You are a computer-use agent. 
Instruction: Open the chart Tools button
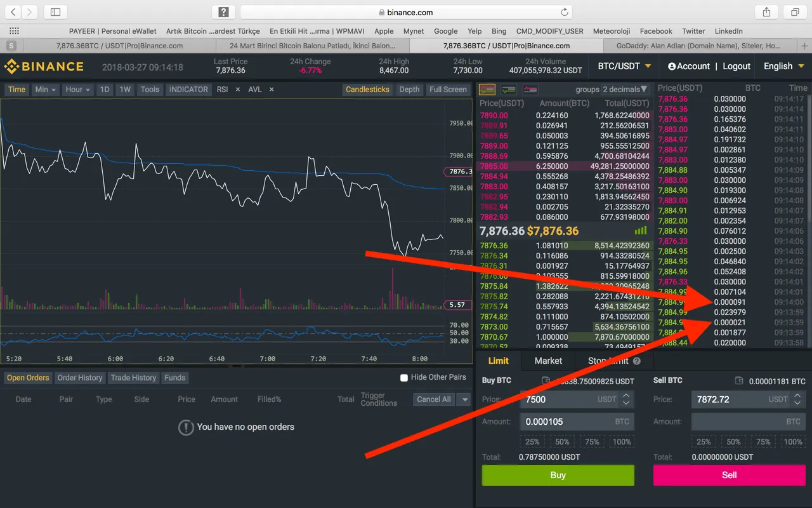point(150,90)
